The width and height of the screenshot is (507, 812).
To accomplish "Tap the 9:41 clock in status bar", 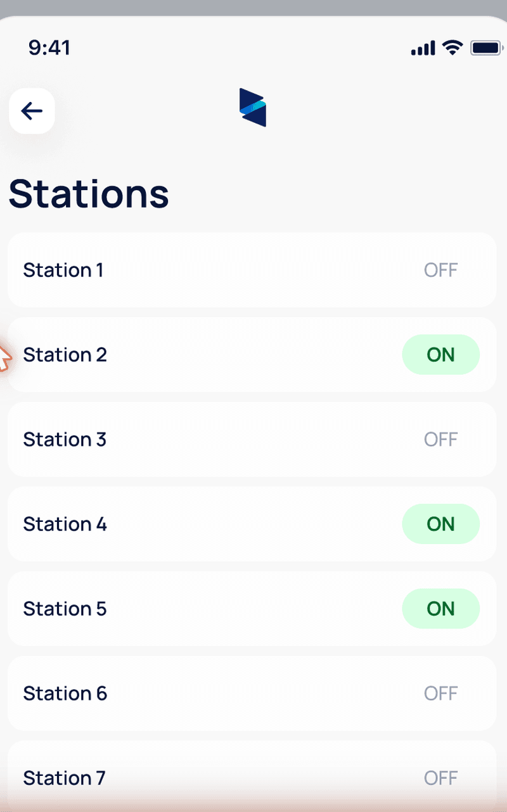I will (x=49, y=48).
